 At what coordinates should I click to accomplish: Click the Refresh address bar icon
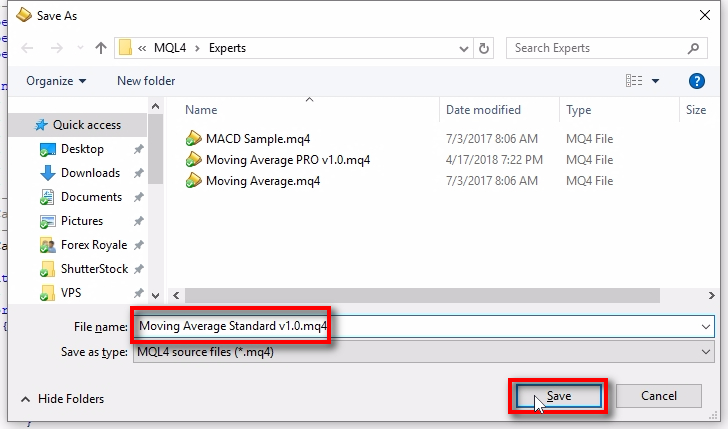485,48
